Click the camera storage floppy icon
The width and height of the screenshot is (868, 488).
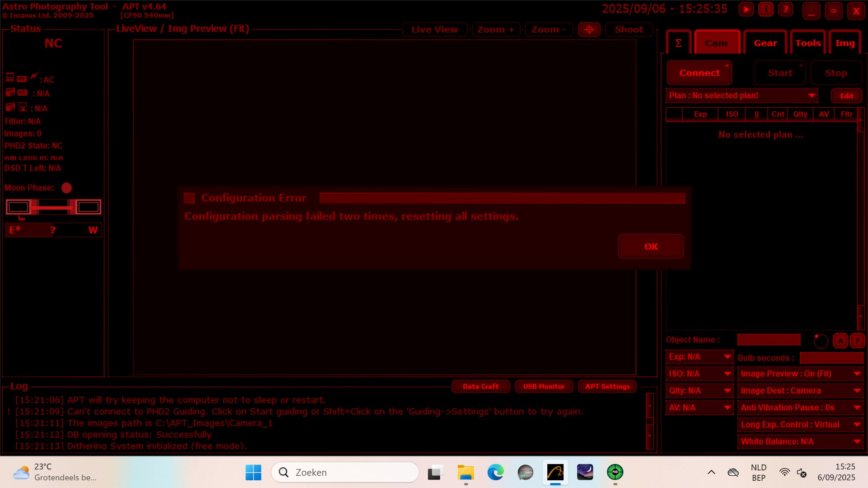pyautogui.click(x=23, y=108)
